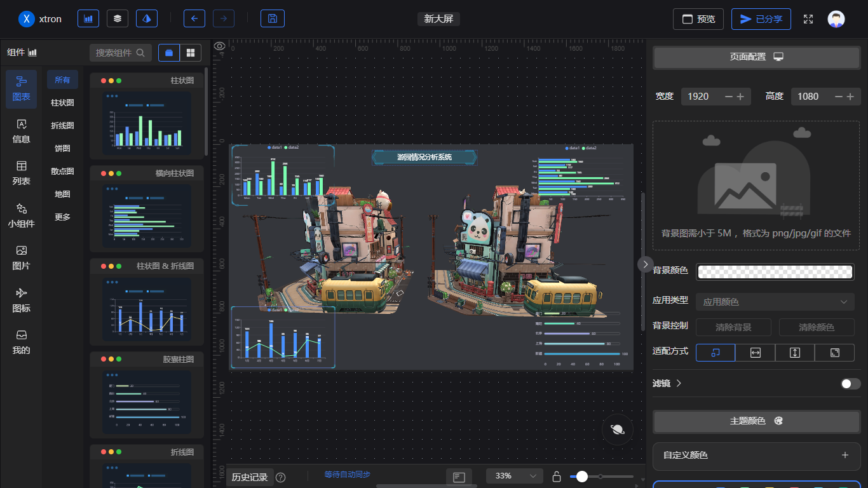The height and width of the screenshot is (488, 868).
Task: Select the adaptive fit mode icon
Action: click(x=715, y=353)
